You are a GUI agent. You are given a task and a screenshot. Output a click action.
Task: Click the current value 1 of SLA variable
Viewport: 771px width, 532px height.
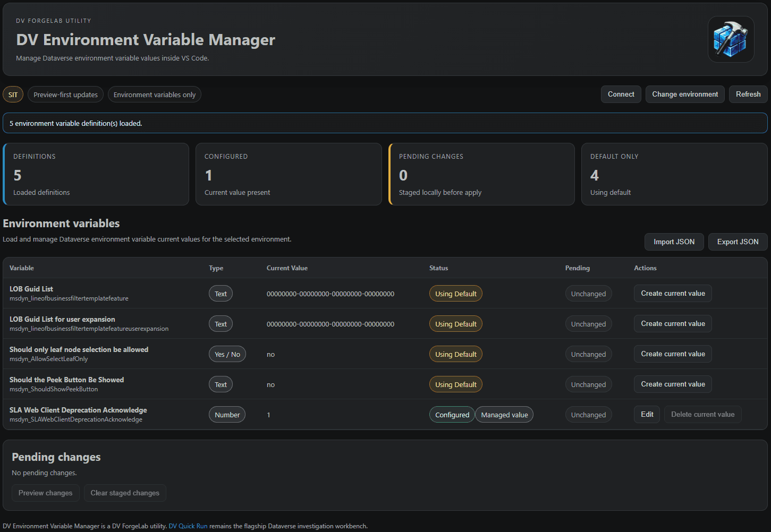tap(269, 415)
